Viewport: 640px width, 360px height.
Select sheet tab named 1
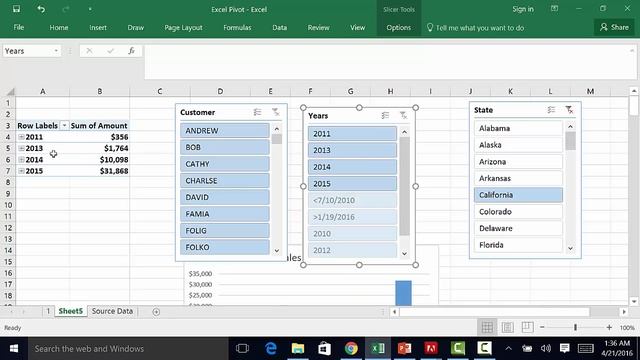48,311
